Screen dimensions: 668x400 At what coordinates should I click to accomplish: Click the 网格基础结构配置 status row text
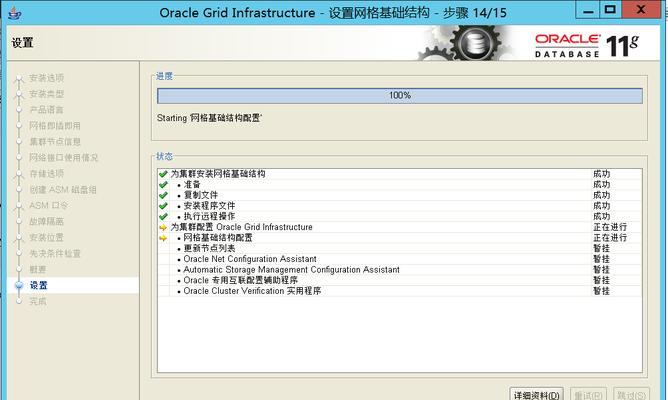(x=218, y=238)
